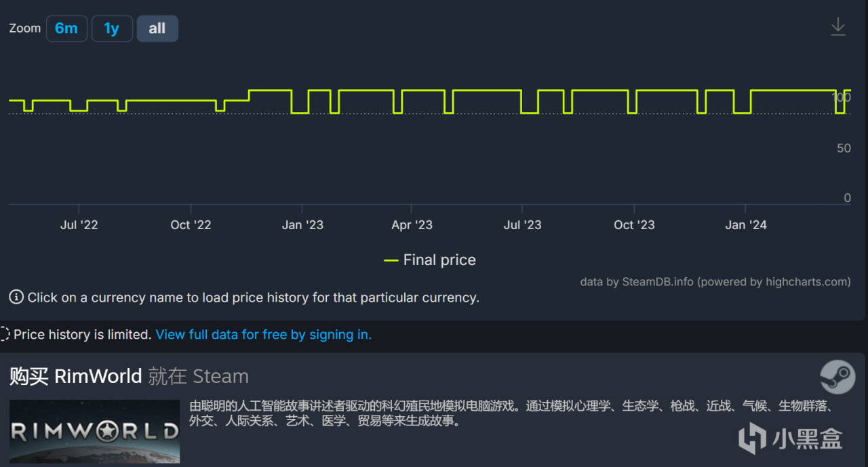Click the info circle icon beside currency hint
This screenshot has width=868, height=467.
click(16, 297)
